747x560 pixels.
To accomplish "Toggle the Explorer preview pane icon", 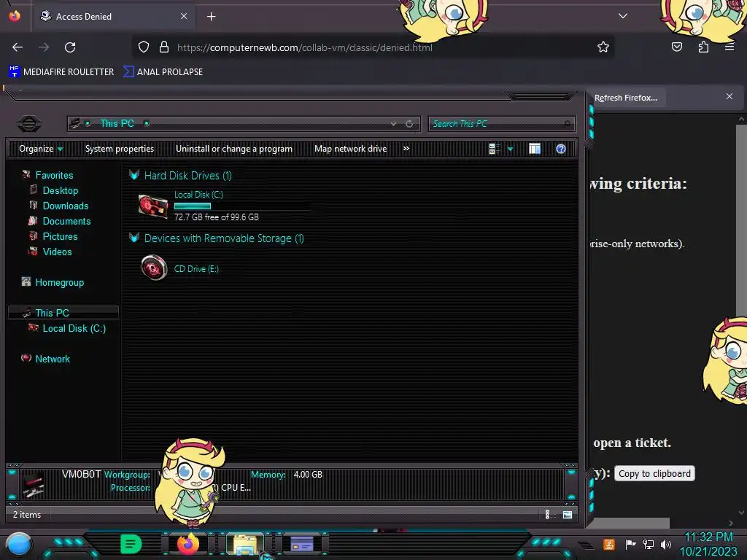I will click(535, 149).
